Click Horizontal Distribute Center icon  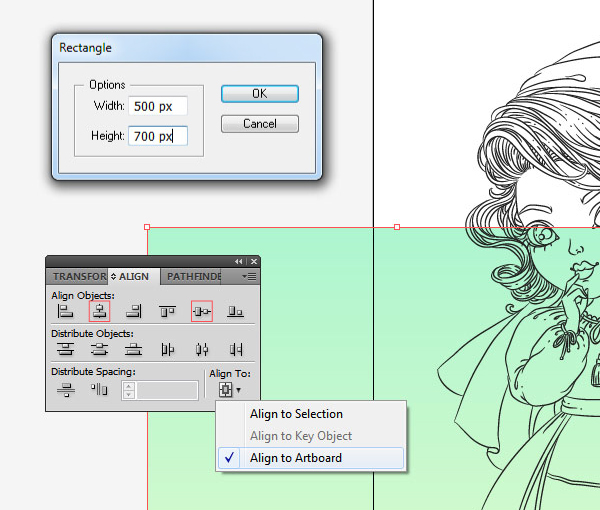[202, 349]
